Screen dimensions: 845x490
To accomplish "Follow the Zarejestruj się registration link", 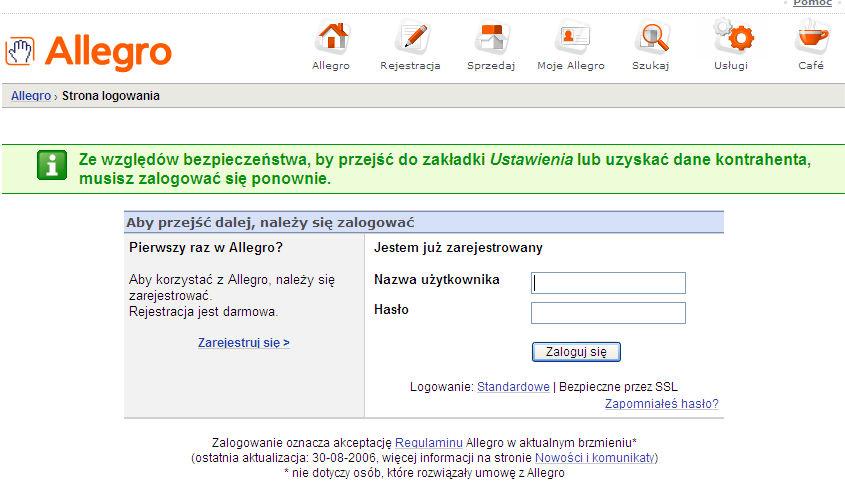I will (244, 343).
